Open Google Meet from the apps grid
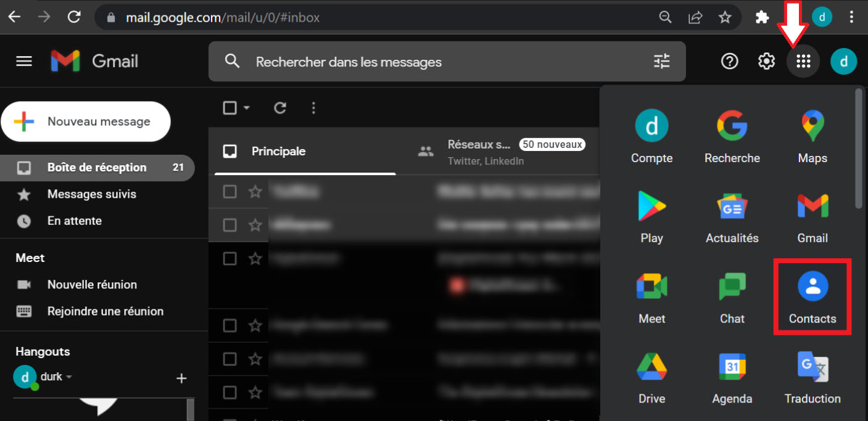This screenshot has width=868, height=421. 651,296
